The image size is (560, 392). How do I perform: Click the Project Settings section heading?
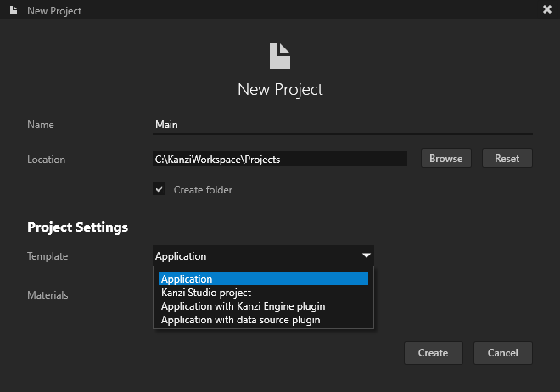coord(77,227)
